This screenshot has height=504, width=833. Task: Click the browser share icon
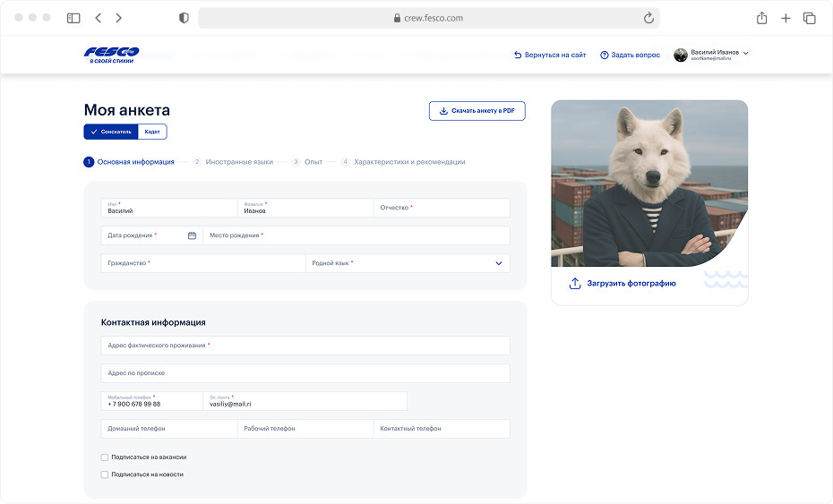pos(761,18)
